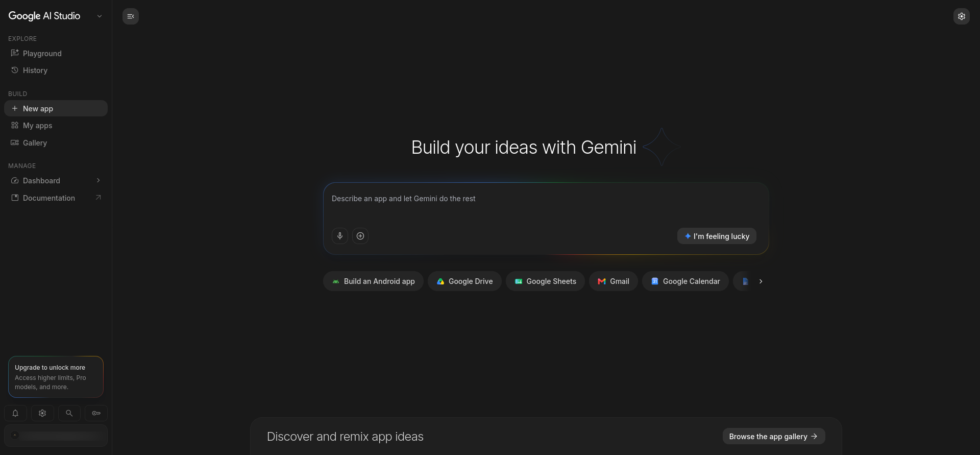
Task: Open settings with bottom sidebar gear icon
Action: click(x=42, y=413)
